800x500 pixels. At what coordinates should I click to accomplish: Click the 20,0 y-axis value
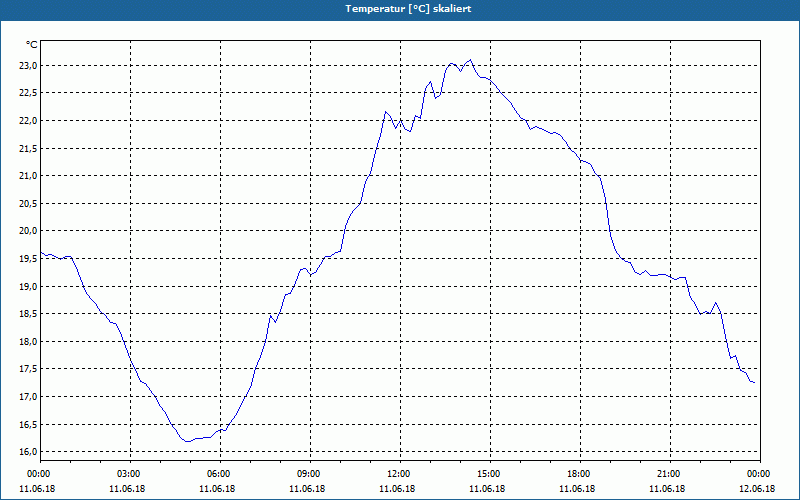[29, 231]
